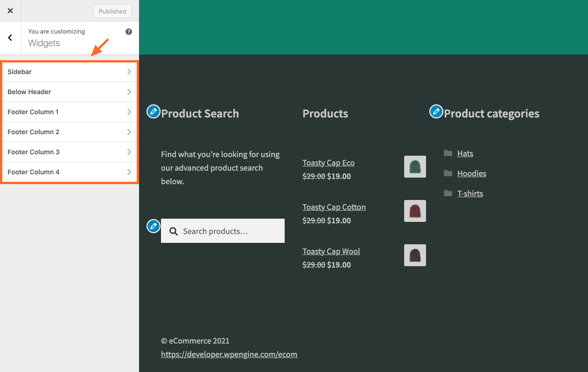588x372 pixels.
Task: Select the Footer Column 2 menu item
Action: click(69, 132)
